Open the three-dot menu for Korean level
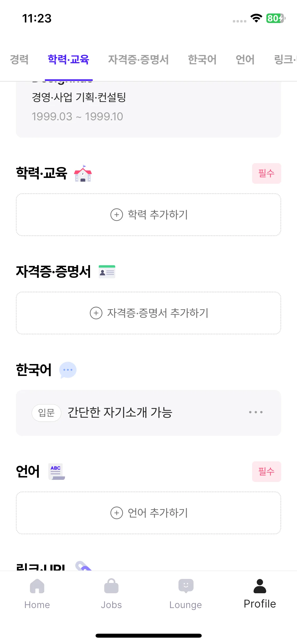The height and width of the screenshot is (644, 297). point(256,412)
